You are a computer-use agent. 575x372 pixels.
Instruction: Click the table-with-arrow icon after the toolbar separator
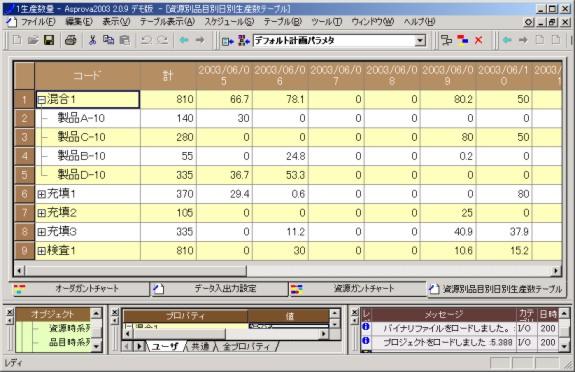(x=228, y=41)
